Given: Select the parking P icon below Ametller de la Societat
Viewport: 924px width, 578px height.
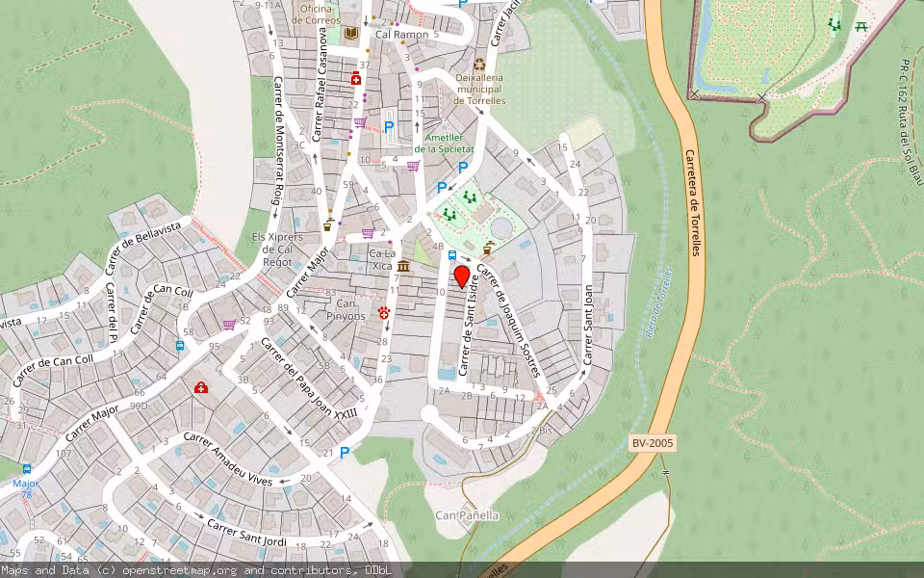Looking at the screenshot, I should click(x=463, y=168).
